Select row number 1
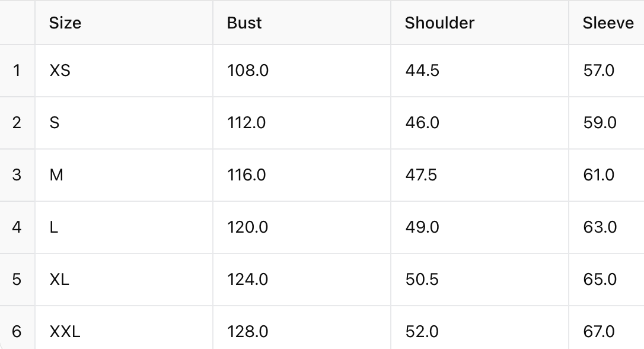This screenshot has width=644, height=349. pos(17,71)
